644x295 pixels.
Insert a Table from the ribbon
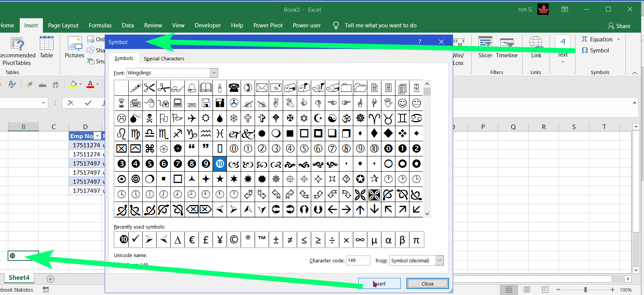coord(46,47)
